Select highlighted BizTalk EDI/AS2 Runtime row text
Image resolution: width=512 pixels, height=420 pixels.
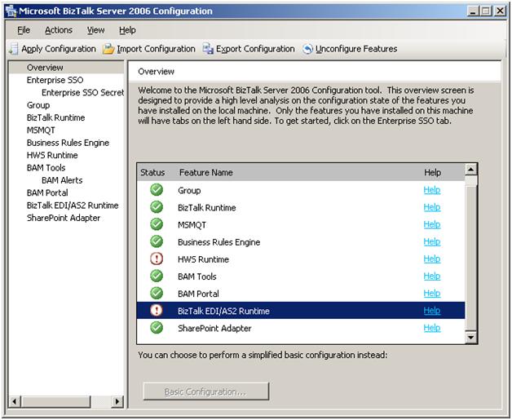pos(223,311)
